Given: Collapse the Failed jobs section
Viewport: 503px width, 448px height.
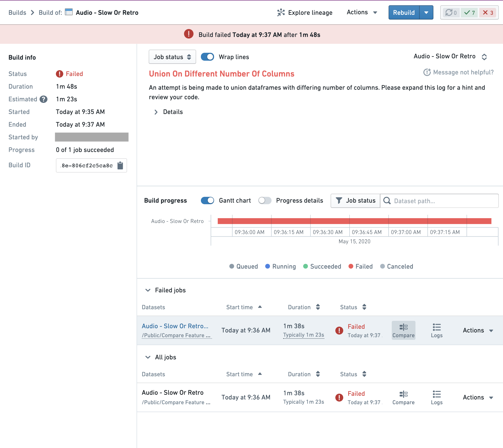Looking at the screenshot, I should click(148, 290).
